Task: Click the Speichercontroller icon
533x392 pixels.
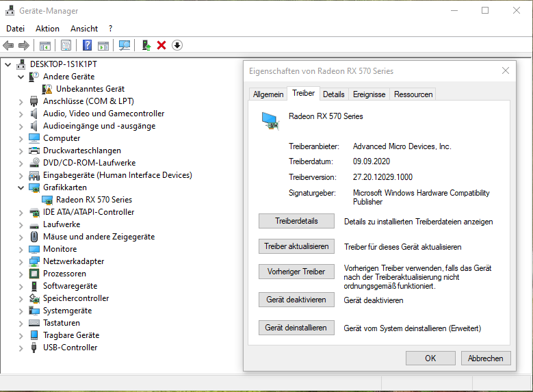Action: [x=34, y=298]
